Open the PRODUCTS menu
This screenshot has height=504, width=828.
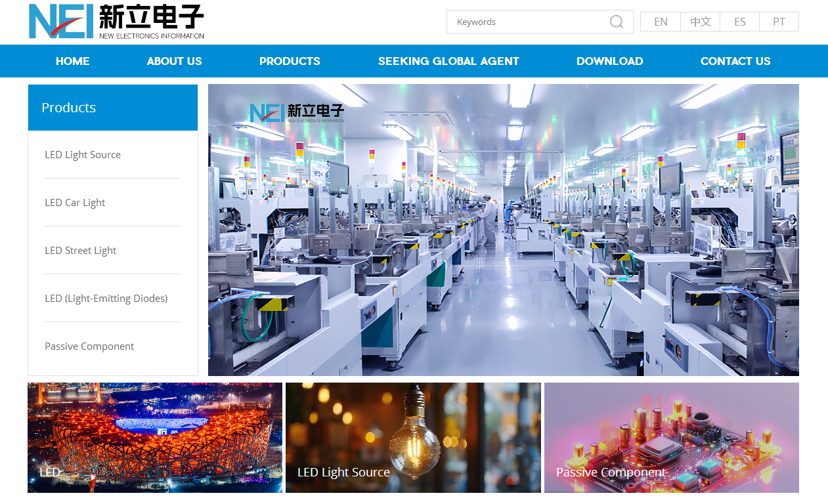290,61
